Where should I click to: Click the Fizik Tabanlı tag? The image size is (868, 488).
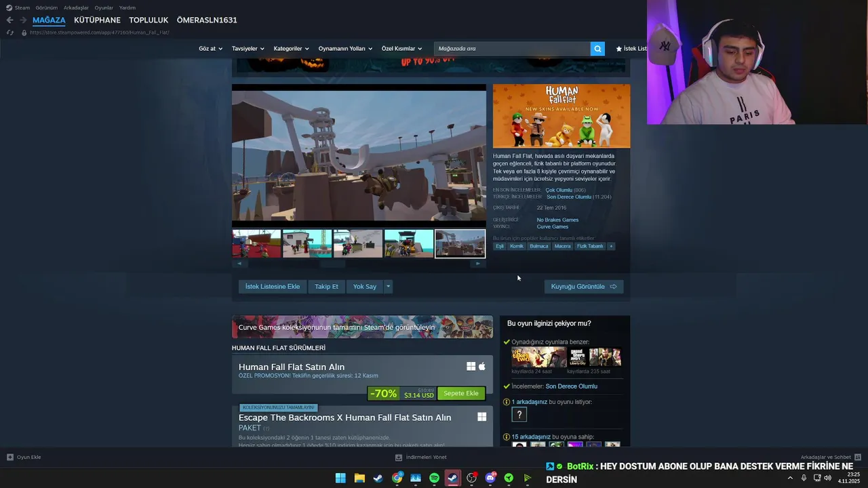590,246
